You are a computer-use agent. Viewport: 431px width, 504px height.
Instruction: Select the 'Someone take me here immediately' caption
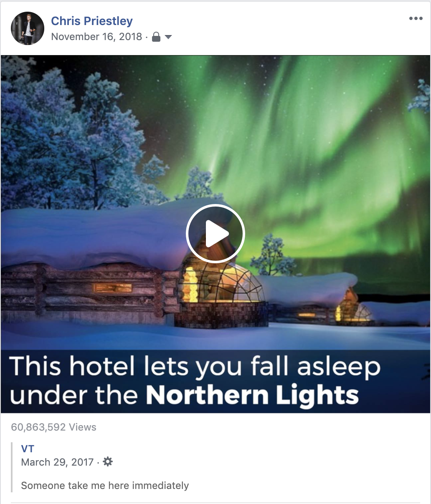(x=105, y=486)
